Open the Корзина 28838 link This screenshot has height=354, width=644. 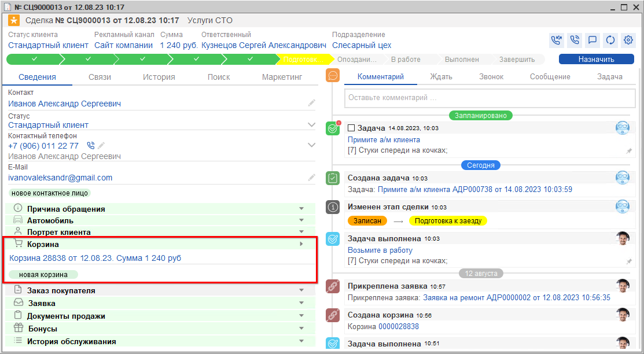(x=95, y=258)
